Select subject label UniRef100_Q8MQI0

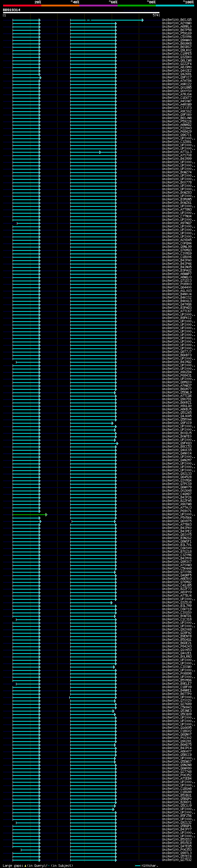(x=177, y=382)
